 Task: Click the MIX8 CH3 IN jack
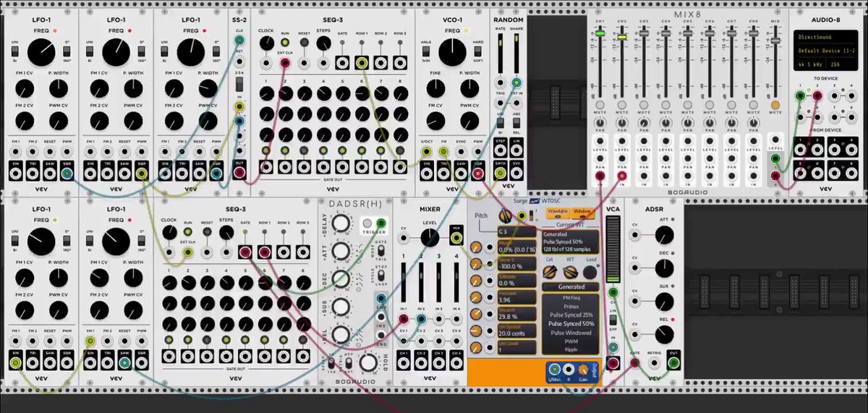(x=644, y=176)
